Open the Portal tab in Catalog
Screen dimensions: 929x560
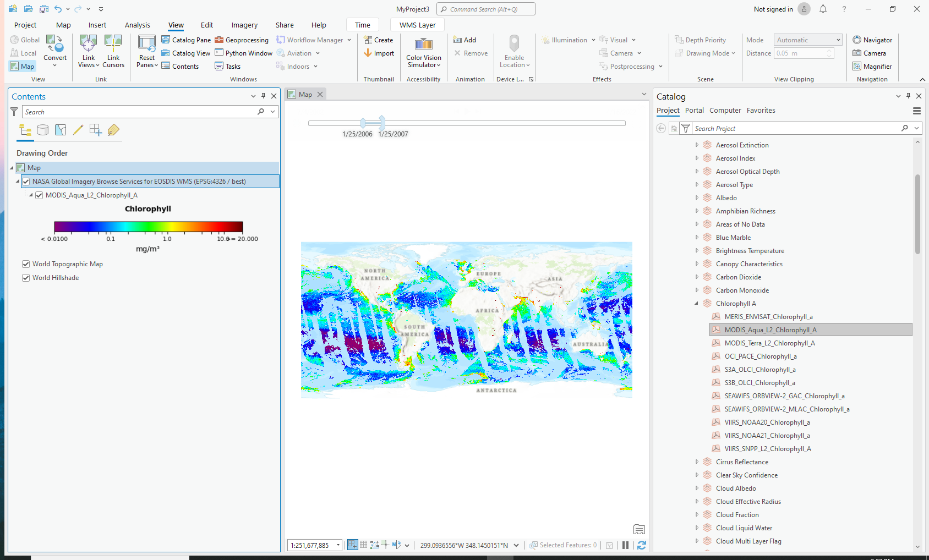coord(694,111)
